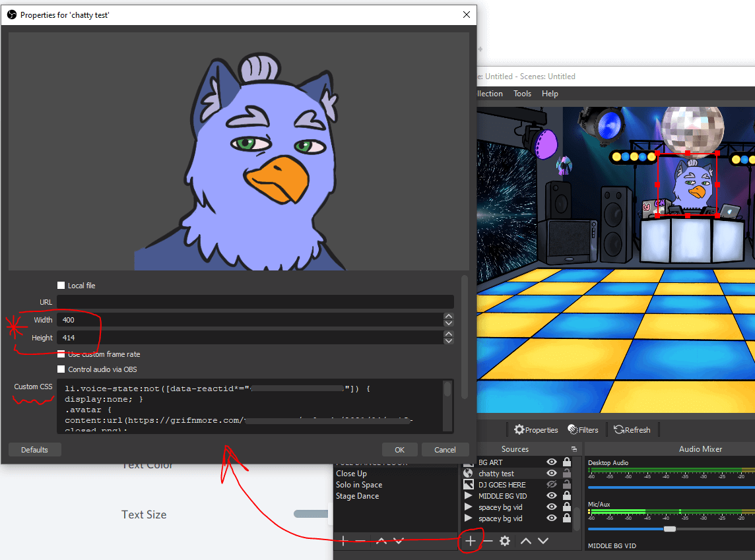
Task: Select the Stage Dance scene
Action: [x=357, y=495]
